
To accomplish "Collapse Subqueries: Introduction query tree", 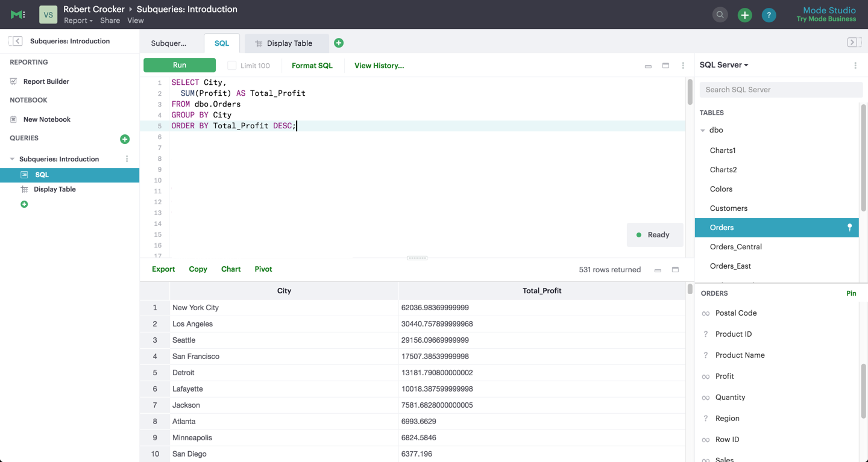I will [12, 159].
